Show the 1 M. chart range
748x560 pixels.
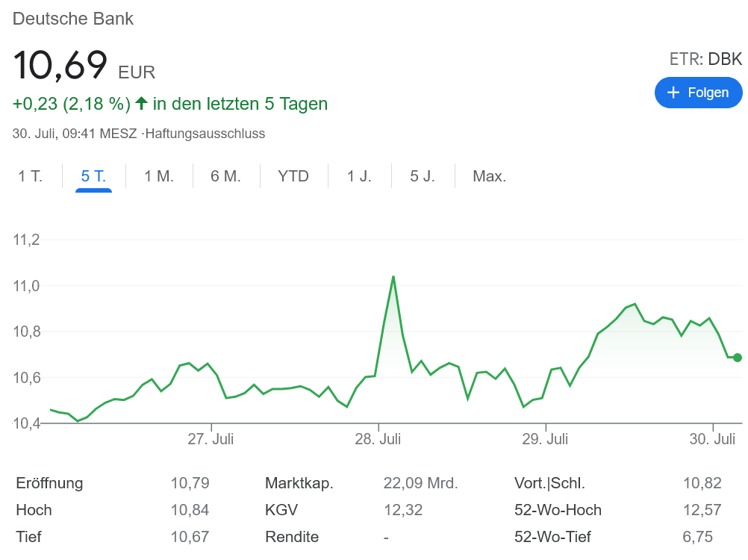[x=159, y=177]
